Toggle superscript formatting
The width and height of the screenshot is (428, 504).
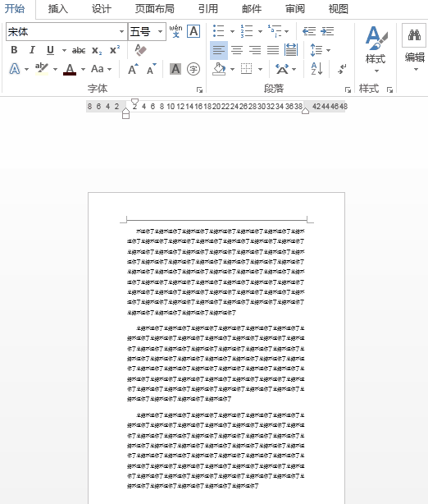pos(115,50)
